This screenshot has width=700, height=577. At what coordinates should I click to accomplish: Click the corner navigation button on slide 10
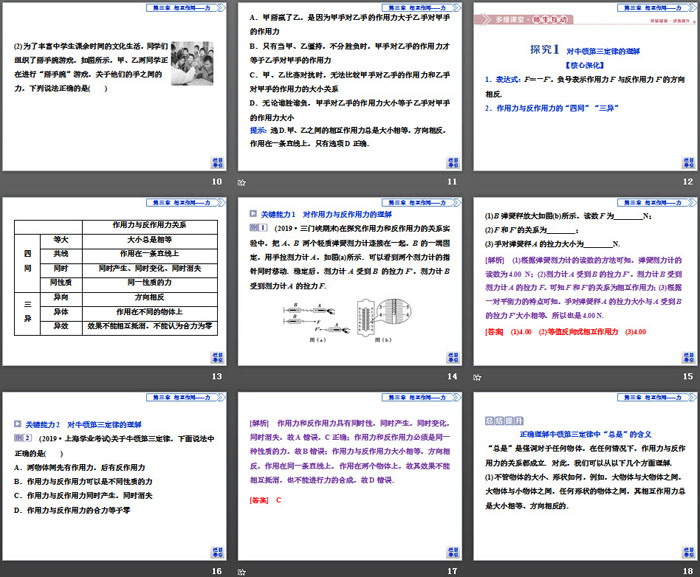pos(217,162)
